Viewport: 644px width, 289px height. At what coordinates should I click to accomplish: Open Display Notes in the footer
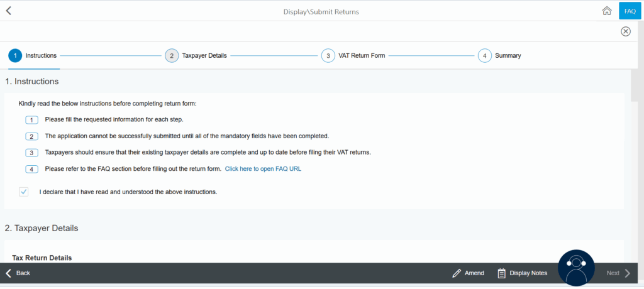point(522,273)
